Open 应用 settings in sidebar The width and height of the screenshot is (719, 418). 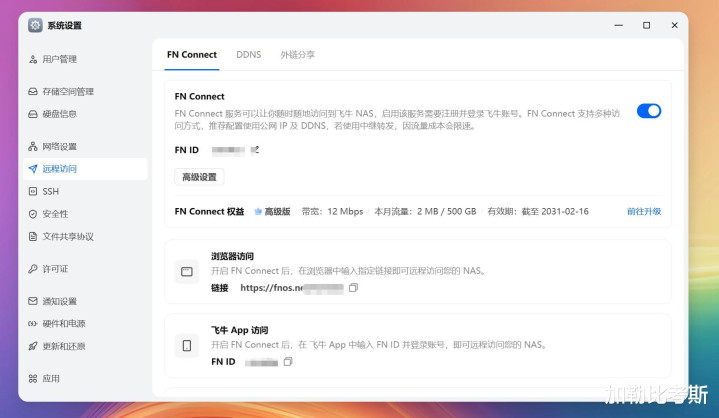click(x=85, y=379)
